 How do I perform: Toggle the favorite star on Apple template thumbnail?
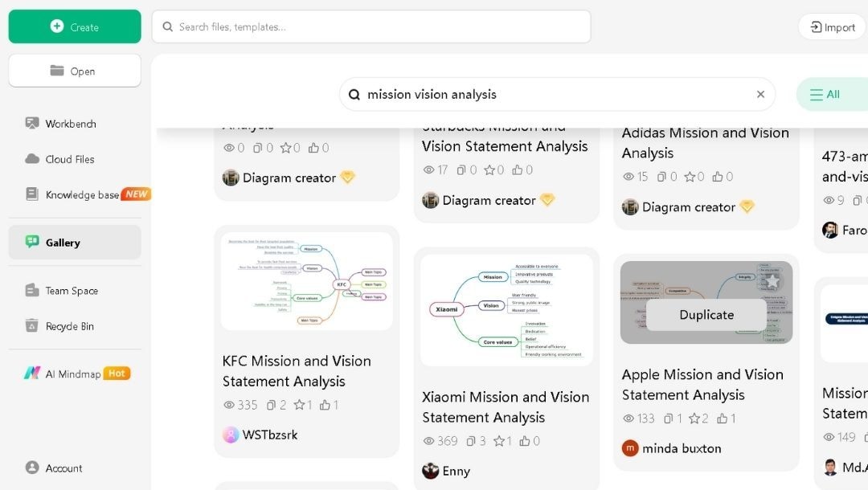pos(772,281)
